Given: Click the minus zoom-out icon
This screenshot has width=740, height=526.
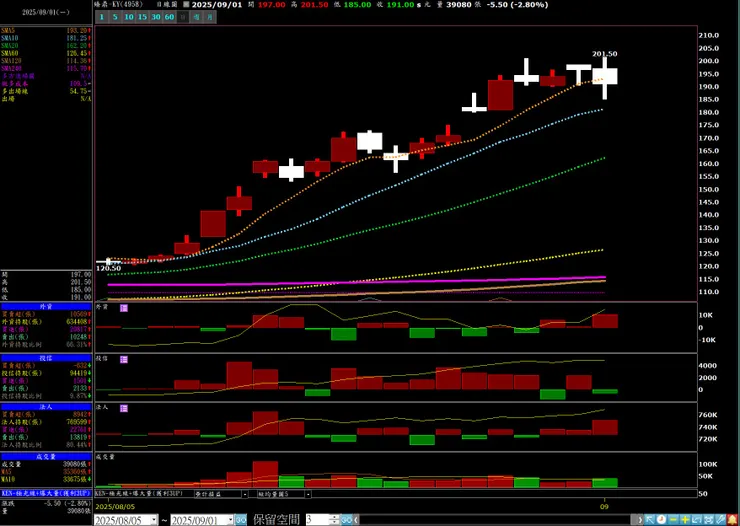Looking at the screenshot, I should click(x=673, y=520).
